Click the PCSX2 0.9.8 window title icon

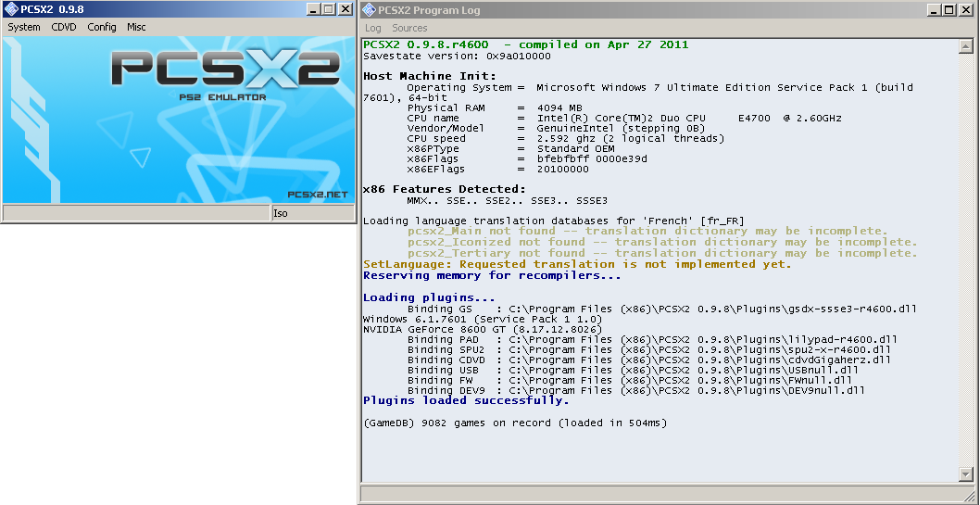coord(11,9)
